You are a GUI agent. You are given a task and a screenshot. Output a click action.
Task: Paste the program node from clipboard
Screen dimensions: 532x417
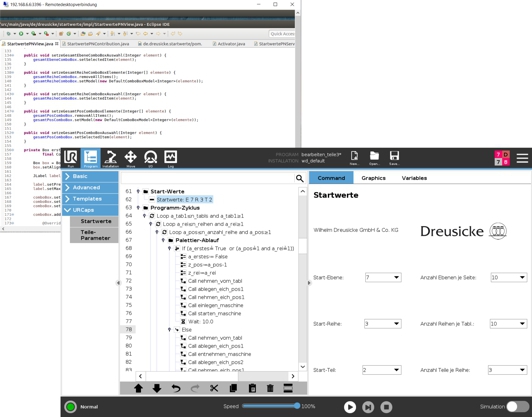click(x=252, y=388)
